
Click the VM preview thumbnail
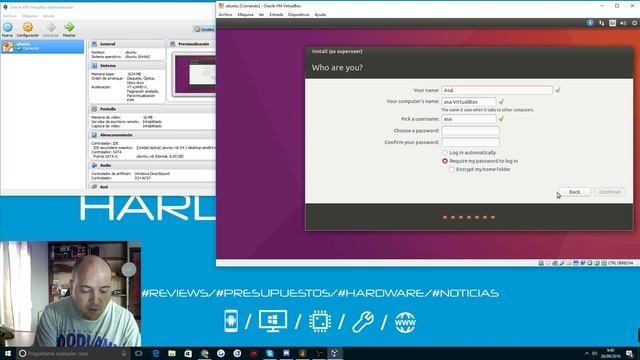195,75
